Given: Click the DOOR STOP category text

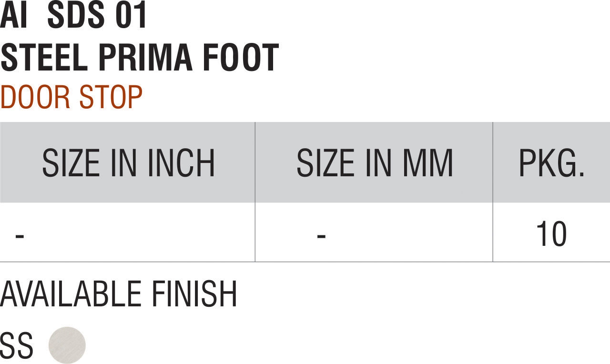Looking at the screenshot, I should (x=71, y=97).
